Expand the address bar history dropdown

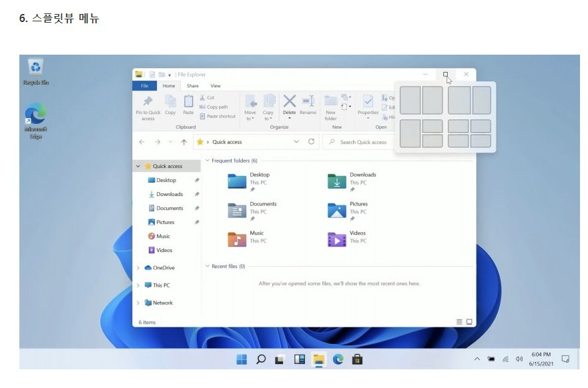point(296,142)
